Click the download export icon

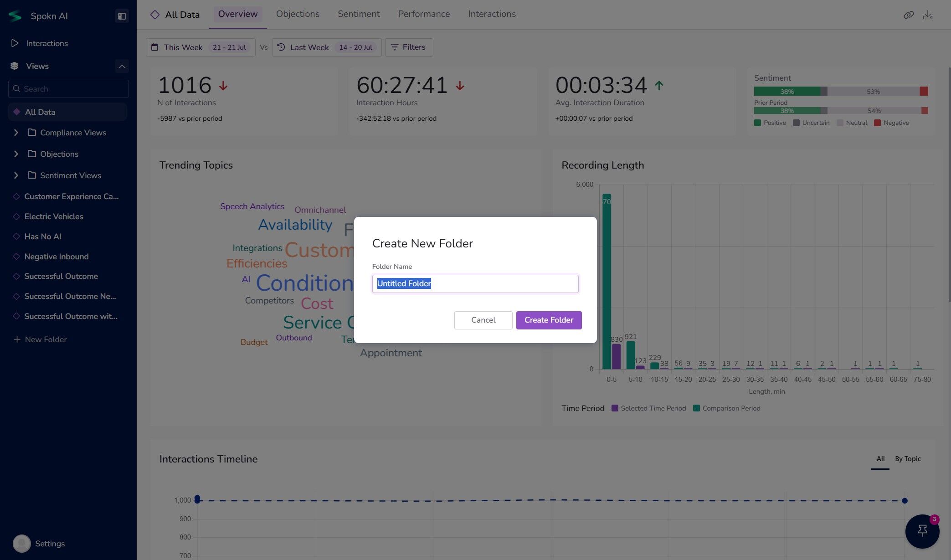pos(927,15)
